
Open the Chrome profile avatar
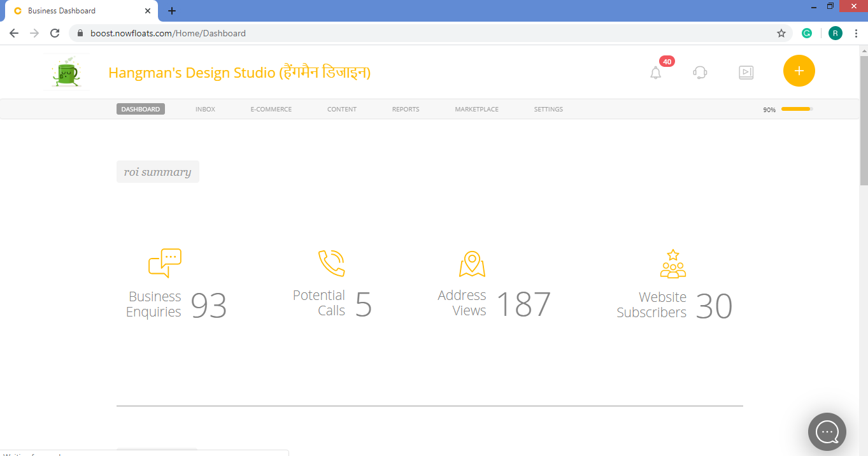[835, 32]
